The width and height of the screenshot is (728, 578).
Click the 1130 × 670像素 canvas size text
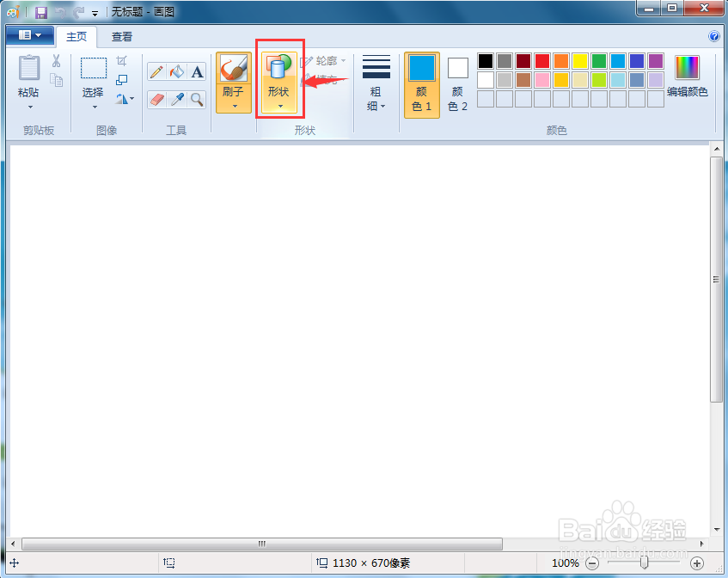coord(371,563)
